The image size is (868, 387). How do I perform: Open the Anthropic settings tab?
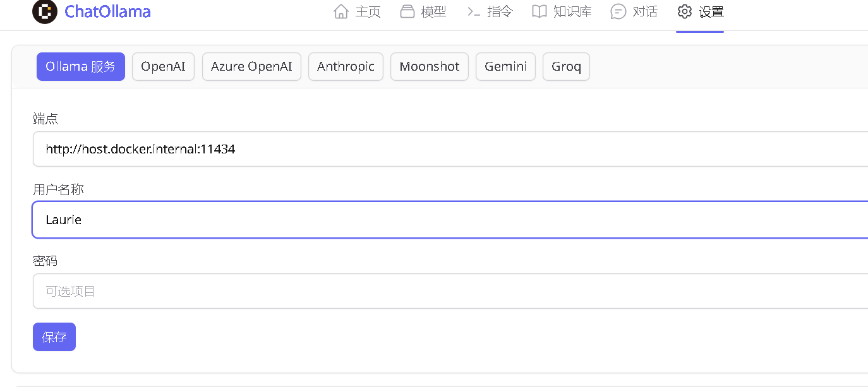346,66
